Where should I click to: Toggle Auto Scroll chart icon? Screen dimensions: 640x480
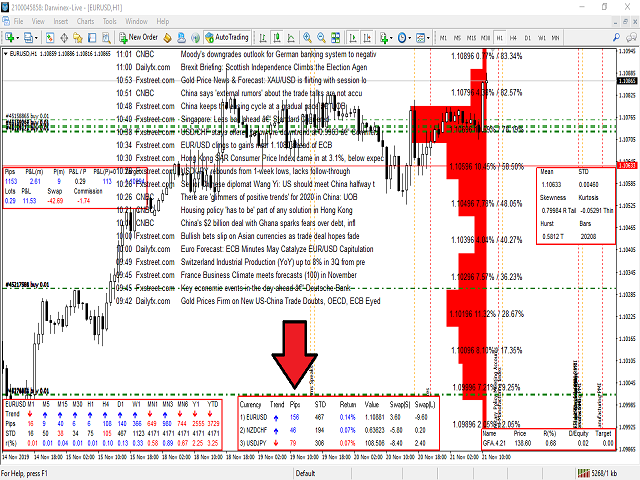coord(353,38)
